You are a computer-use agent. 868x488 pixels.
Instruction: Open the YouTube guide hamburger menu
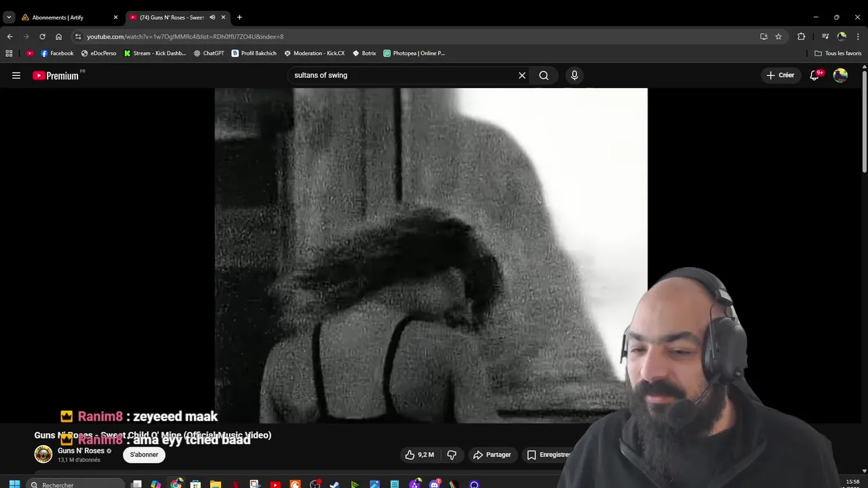click(16, 75)
